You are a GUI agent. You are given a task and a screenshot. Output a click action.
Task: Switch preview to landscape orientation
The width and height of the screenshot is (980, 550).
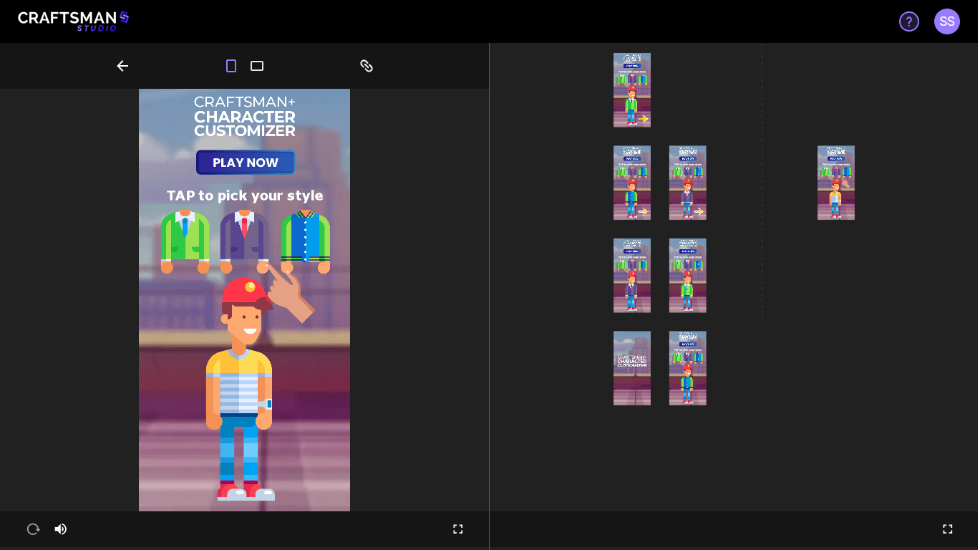coord(257,66)
